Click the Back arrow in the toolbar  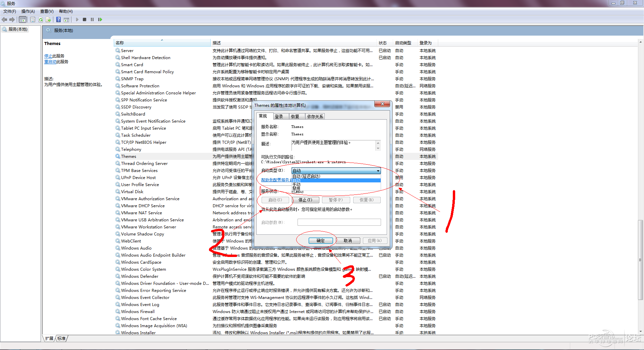click(x=4, y=19)
